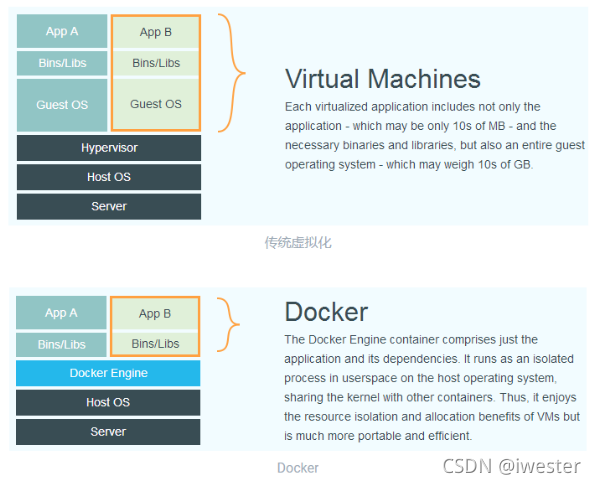Click the text 'is much more portable and efficient.'
This screenshot has height=484, width=596.
378,436
